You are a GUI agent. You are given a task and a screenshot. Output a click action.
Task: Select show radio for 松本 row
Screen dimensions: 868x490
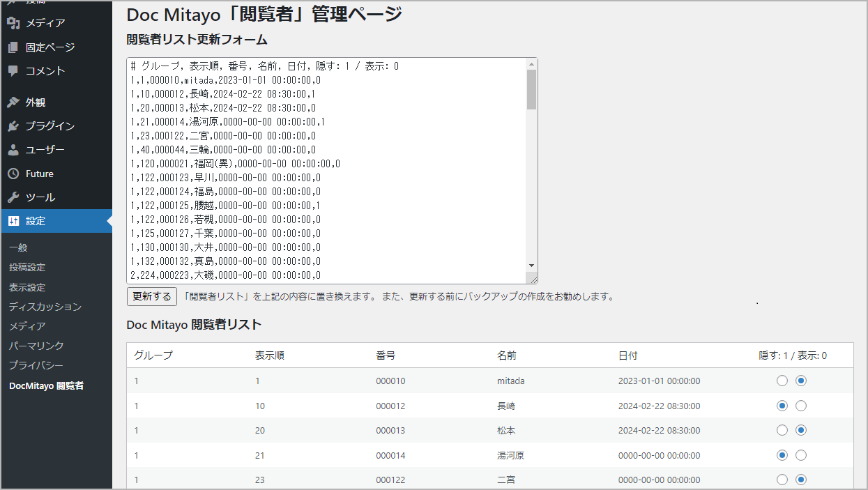(801, 430)
